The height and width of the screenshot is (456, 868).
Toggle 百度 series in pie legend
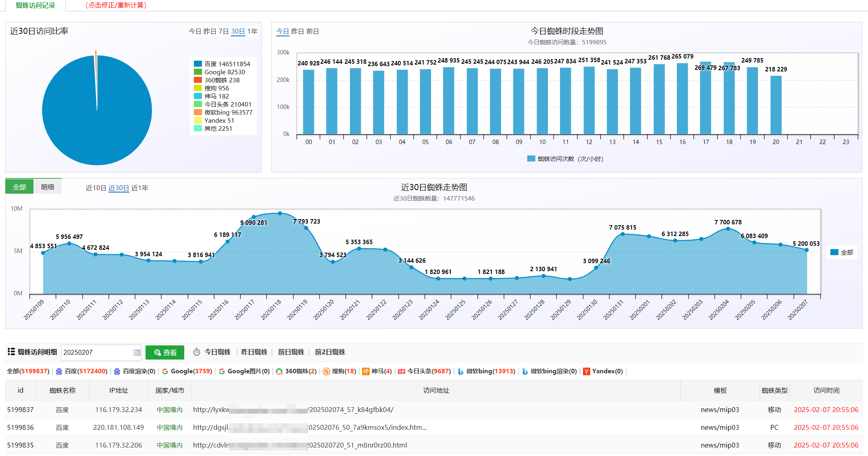[222, 64]
